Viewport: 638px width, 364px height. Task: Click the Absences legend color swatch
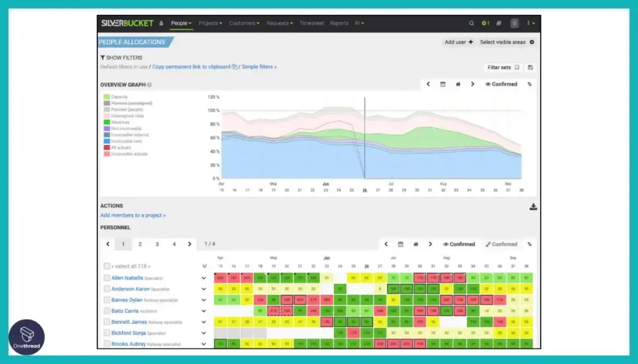107,122
